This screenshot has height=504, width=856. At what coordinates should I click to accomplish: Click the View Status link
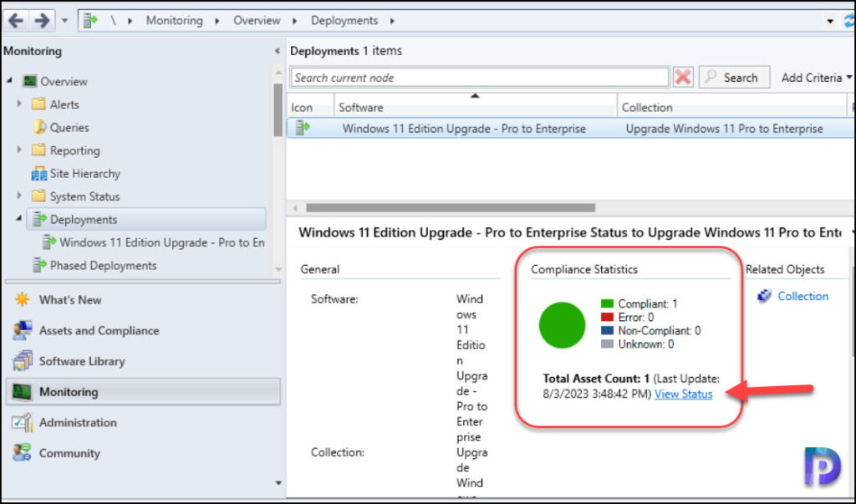(683, 394)
